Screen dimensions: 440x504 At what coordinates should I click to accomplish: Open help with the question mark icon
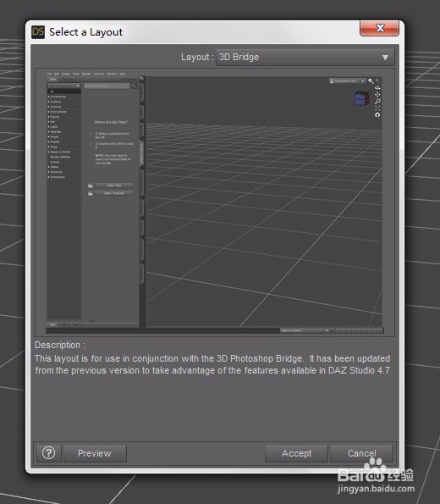pos(49,453)
